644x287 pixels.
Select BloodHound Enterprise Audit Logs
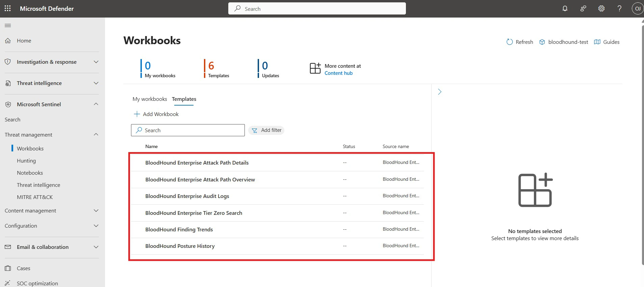tap(187, 196)
